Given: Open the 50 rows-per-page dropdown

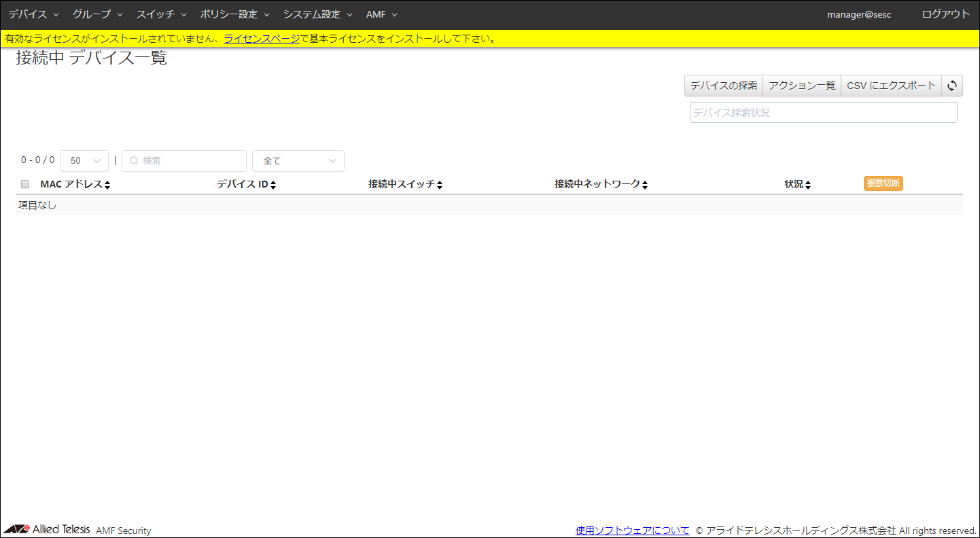Looking at the screenshot, I should coord(84,161).
